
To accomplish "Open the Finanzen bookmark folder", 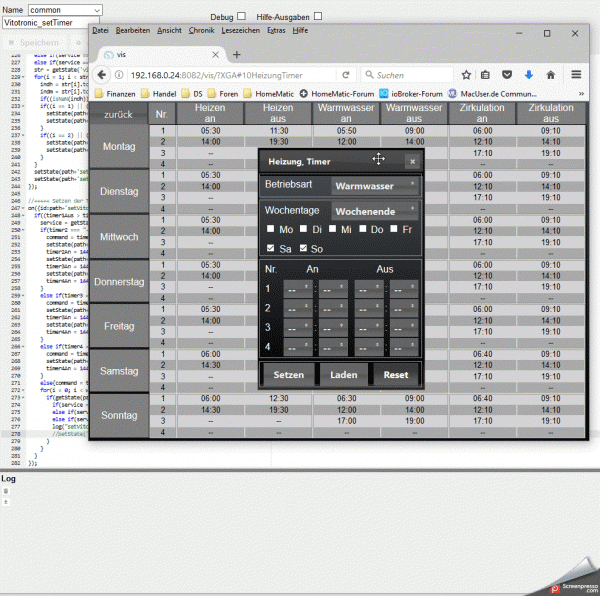I will 115,94.
